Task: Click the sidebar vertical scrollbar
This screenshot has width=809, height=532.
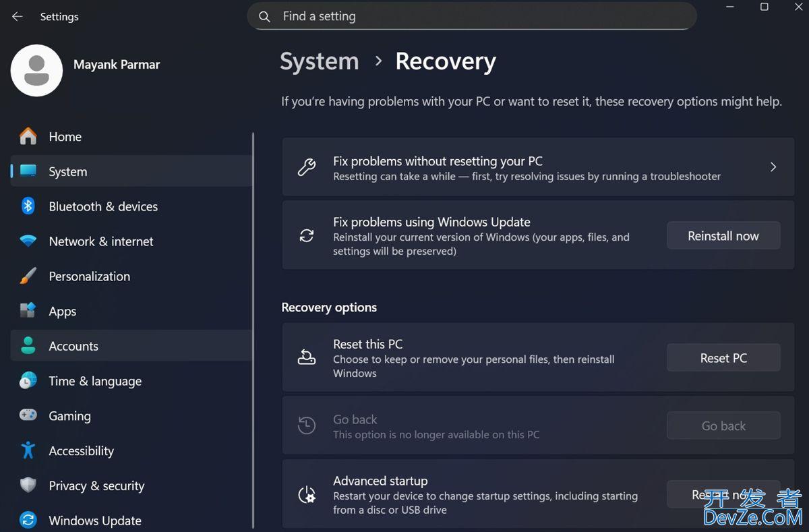Action: 253,330
